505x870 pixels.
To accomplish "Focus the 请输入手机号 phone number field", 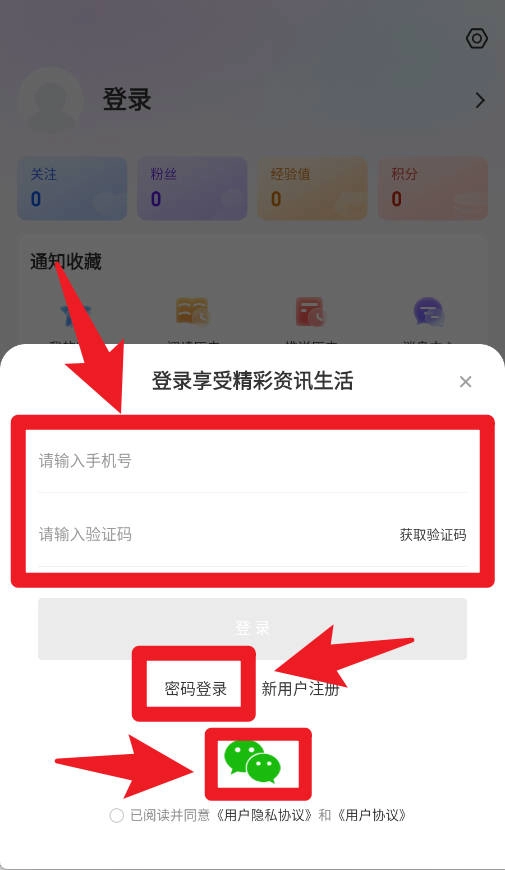I will click(252, 461).
